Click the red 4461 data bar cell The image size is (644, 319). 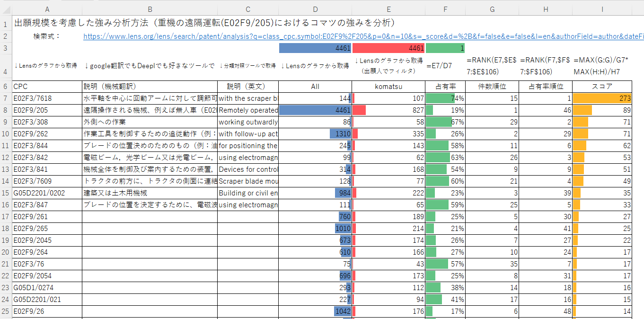(x=388, y=48)
